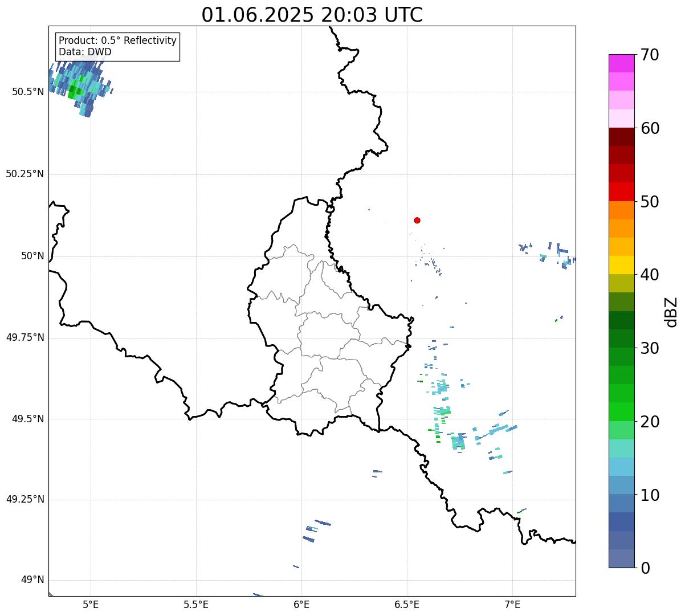
Task: Click the latitude label "49°N"
Action: [32, 580]
